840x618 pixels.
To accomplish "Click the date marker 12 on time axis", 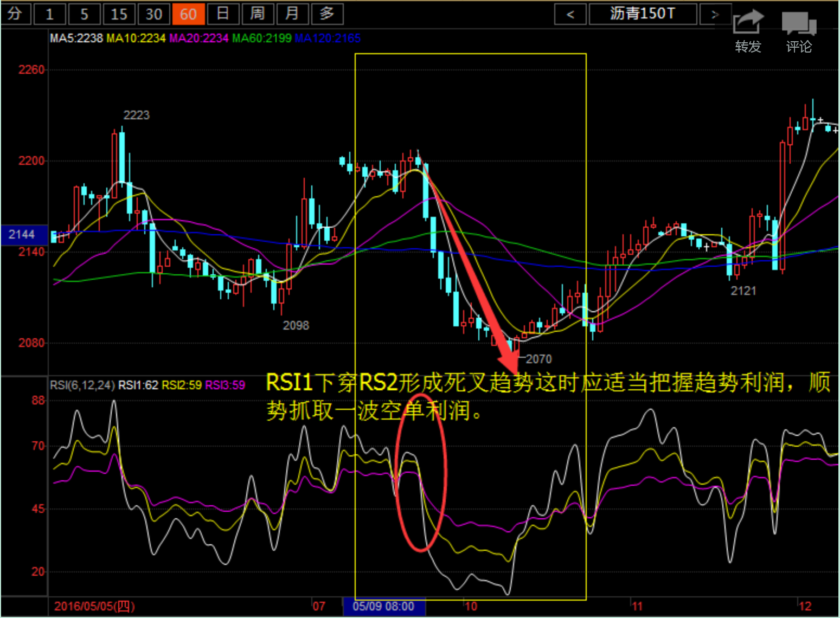I will pyautogui.click(x=805, y=607).
